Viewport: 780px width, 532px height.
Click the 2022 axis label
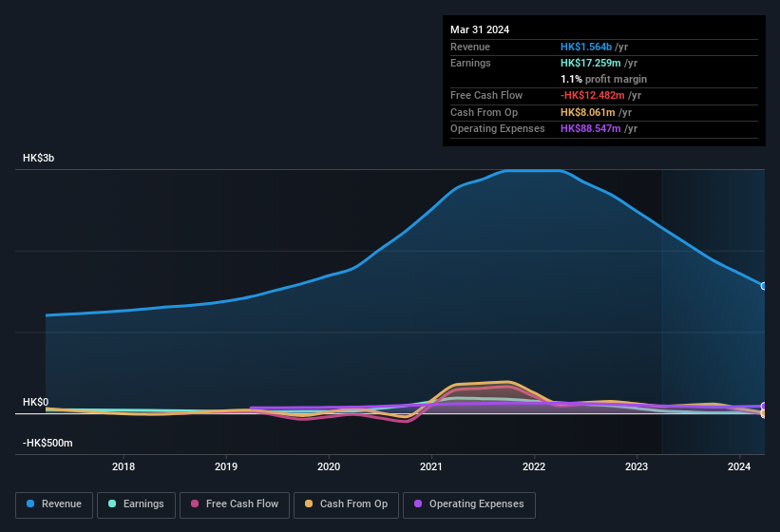(x=534, y=466)
